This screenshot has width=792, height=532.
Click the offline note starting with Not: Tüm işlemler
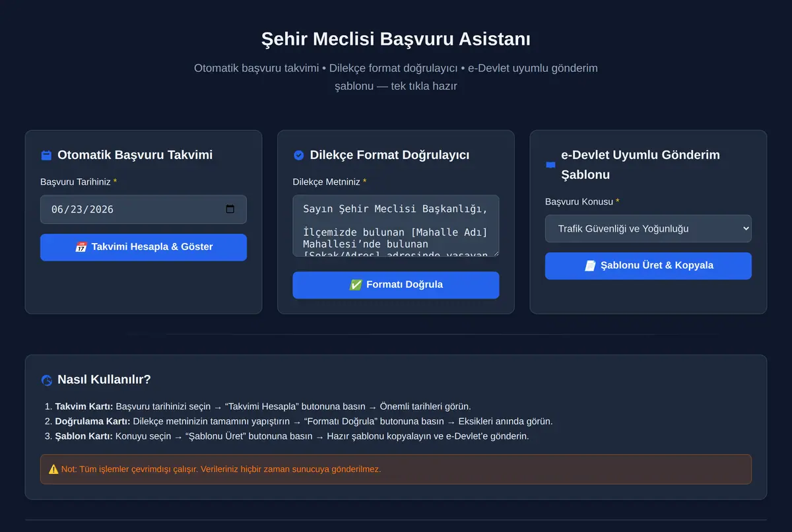click(x=396, y=469)
